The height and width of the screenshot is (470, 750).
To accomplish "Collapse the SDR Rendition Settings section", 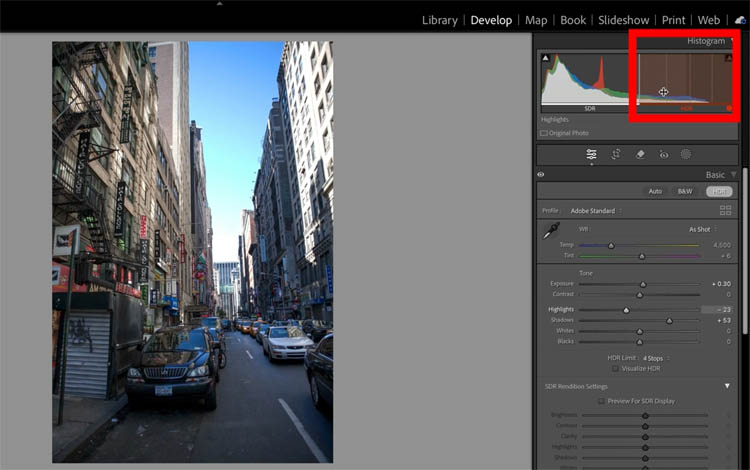I will pyautogui.click(x=727, y=386).
